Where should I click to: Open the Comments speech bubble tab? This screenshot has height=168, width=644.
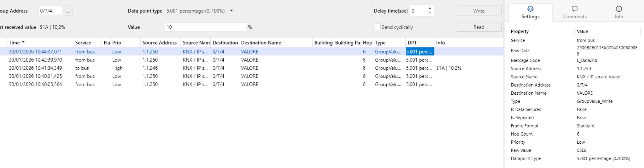point(574,13)
